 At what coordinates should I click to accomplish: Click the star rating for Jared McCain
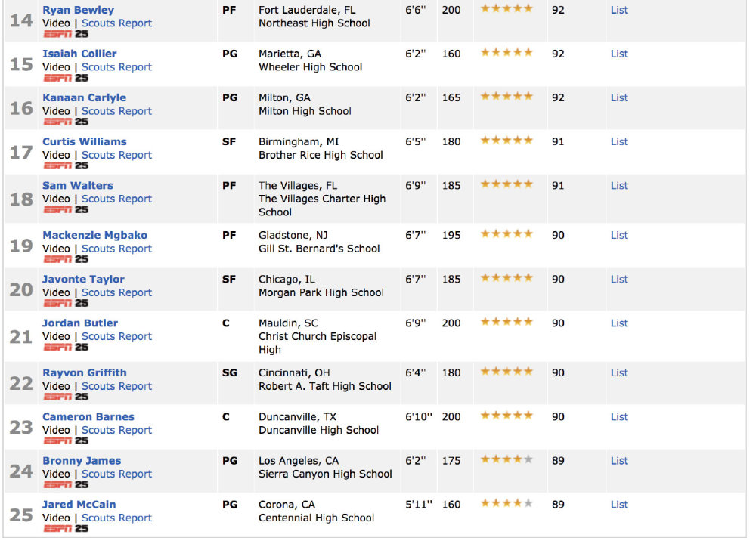507,503
